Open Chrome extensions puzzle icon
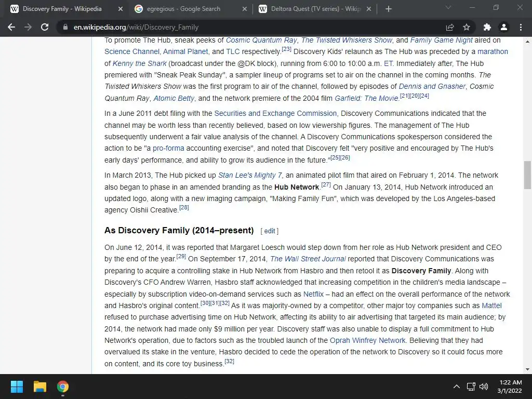The height and width of the screenshot is (399, 532). click(x=487, y=27)
